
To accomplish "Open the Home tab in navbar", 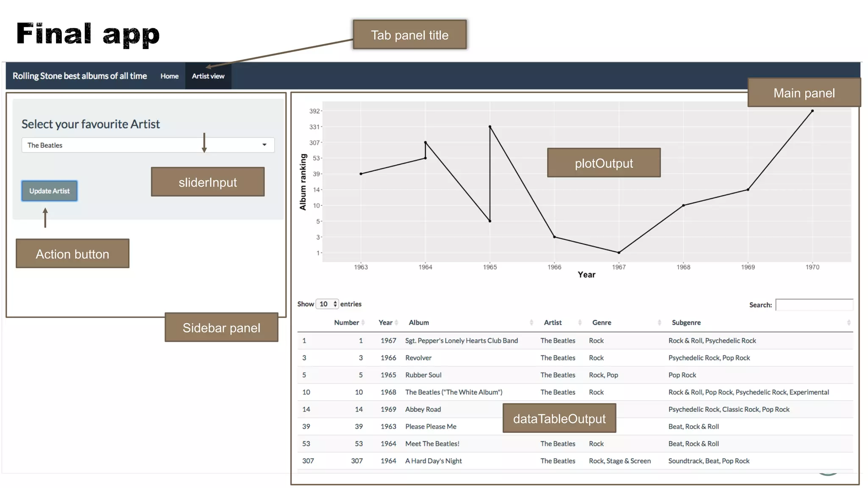I will click(169, 76).
